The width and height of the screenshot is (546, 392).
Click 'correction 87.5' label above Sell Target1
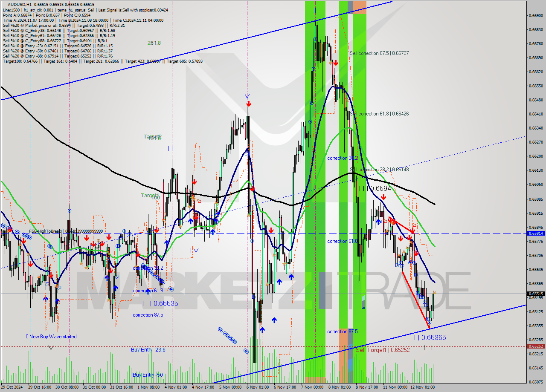click(x=343, y=331)
